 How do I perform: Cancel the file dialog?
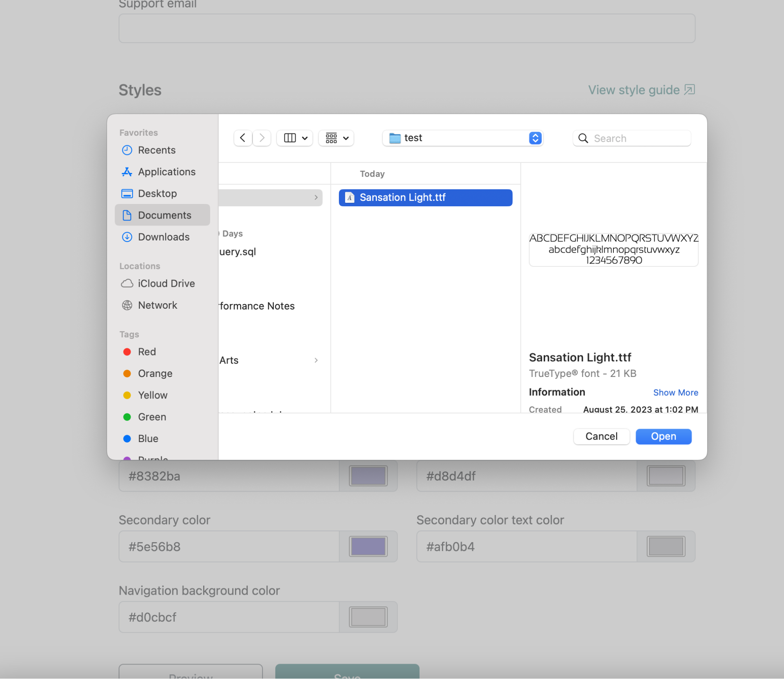coord(601,437)
